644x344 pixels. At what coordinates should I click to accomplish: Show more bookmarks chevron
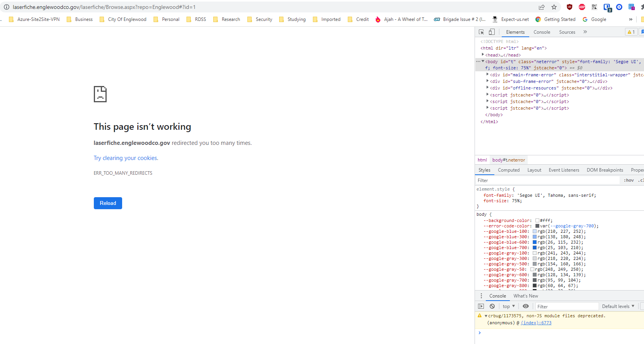tap(631, 19)
